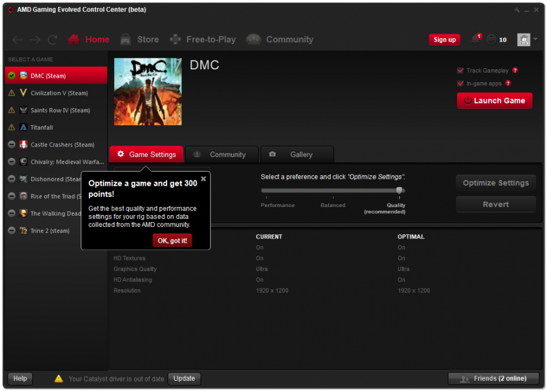Screen dimensions: 547x392
Task: Click the help icon next to In-game apps
Action: [x=508, y=83]
